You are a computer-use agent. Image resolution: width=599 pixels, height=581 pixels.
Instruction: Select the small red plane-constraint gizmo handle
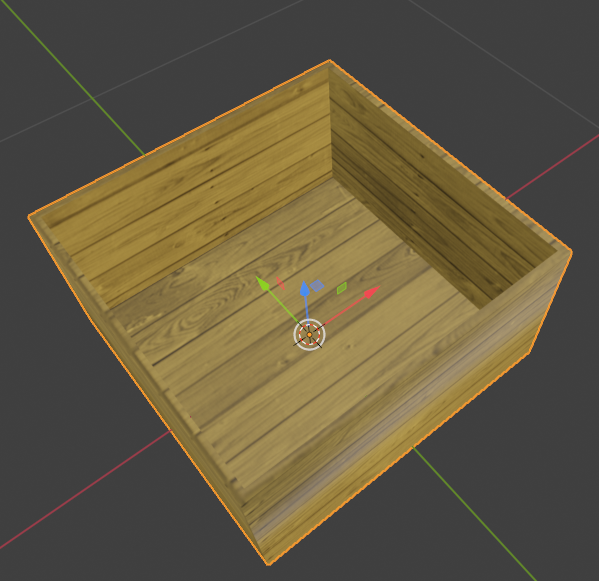click(280, 283)
